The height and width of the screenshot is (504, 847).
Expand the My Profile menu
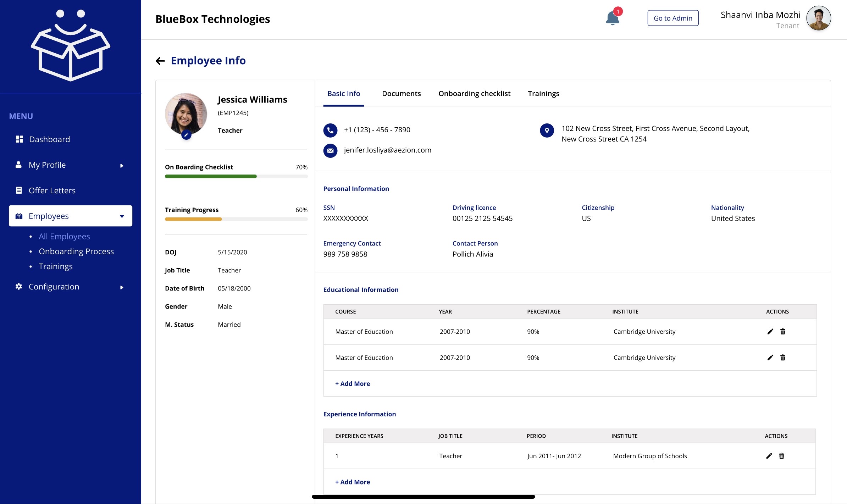click(x=122, y=166)
